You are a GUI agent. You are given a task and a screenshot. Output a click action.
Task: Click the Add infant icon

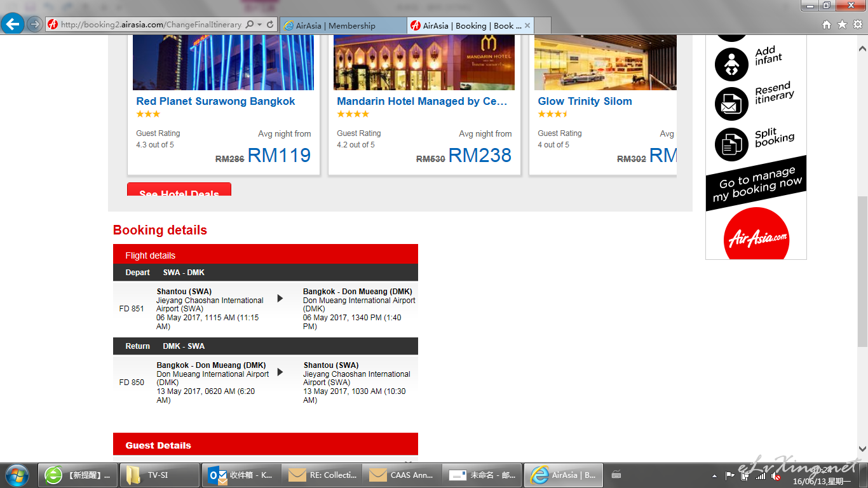click(x=731, y=64)
